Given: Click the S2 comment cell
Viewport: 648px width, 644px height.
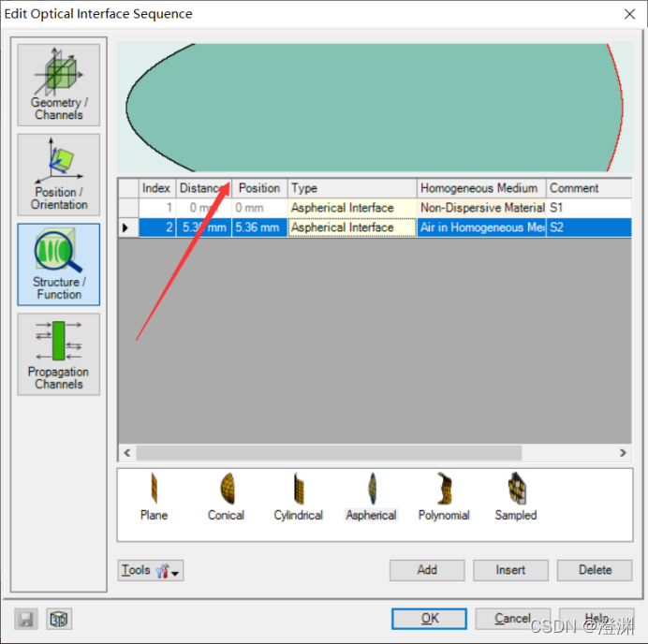Looking at the screenshot, I should pyautogui.click(x=589, y=227).
